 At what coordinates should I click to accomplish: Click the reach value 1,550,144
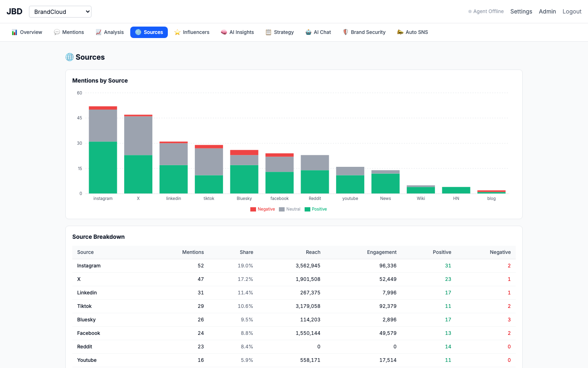(x=308, y=333)
